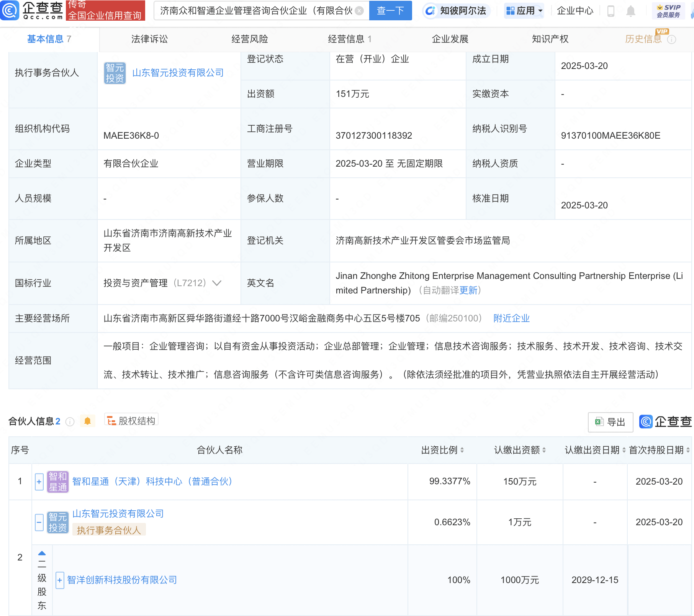Screen dimensions: 694x616
Task: Open SVIP 会员服务
Action: 668,11
